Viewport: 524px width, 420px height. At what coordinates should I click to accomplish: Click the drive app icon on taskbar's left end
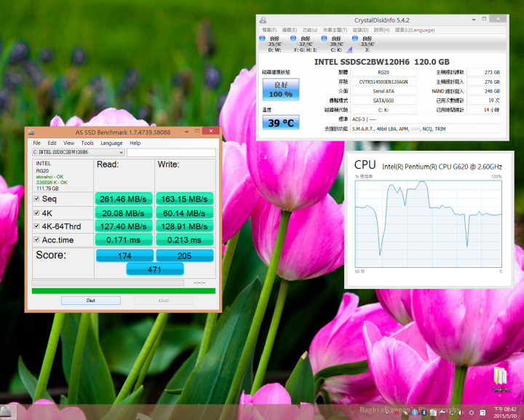(6, 412)
